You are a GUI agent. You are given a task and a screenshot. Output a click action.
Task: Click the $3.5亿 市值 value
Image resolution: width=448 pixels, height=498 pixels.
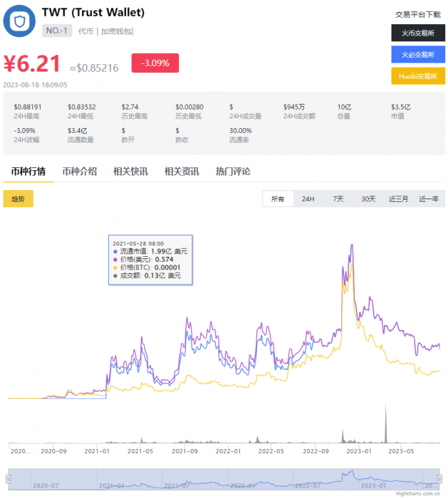coord(400,107)
